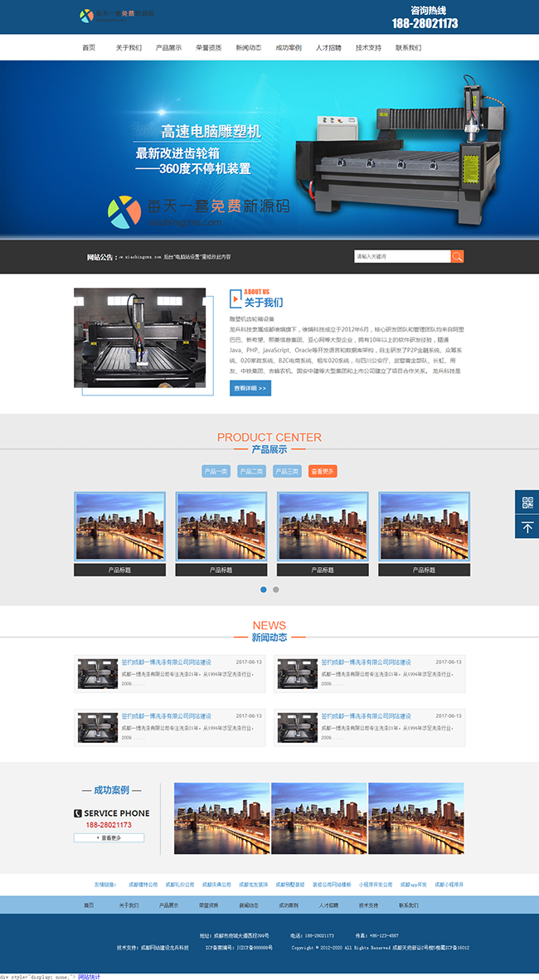Click the About Us machine photo

pos(139,337)
